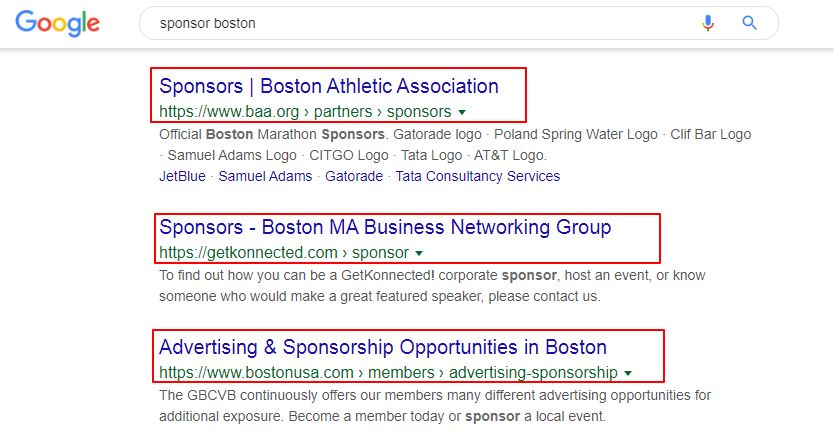This screenshot has width=834, height=443.
Task: Open 'Advertising & Sponsorship Opportunities in Boston'
Action: point(383,347)
